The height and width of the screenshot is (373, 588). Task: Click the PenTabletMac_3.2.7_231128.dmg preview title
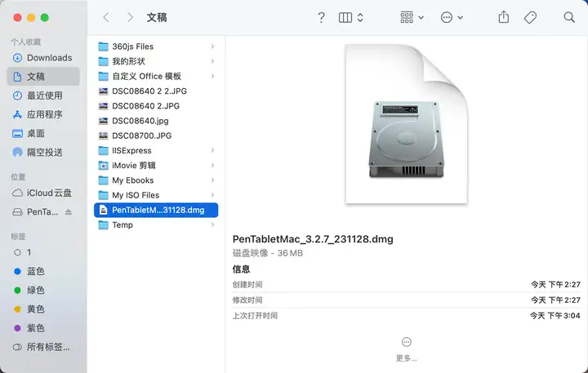click(x=313, y=239)
